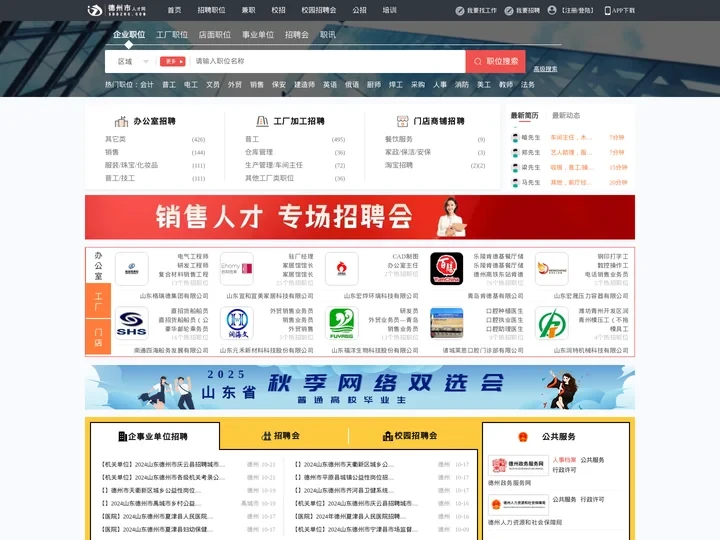Click the 我要招聘 compass icon
Viewport: 720px width, 540px height.
tap(509, 11)
